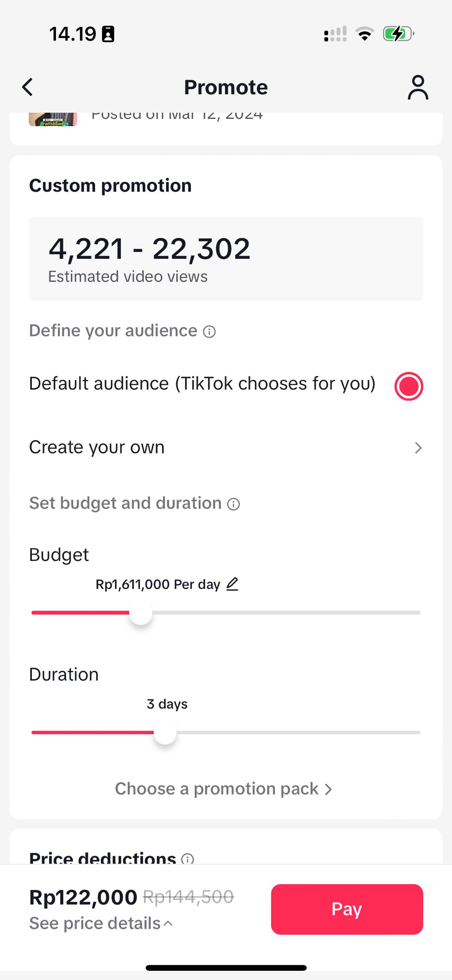The width and height of the screenshot is (452, 980).
Task: Expand See price details
Action: coord(101,923)
